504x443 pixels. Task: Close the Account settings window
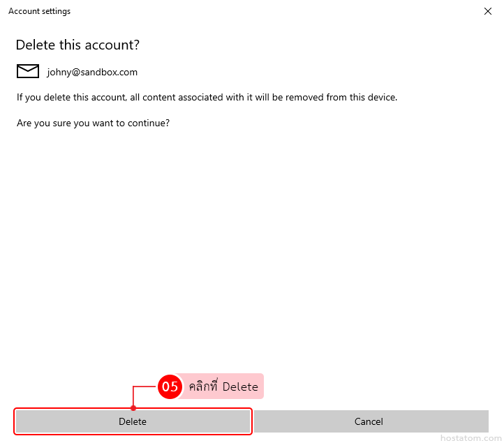pyautogui.click(x=487, y=11)
